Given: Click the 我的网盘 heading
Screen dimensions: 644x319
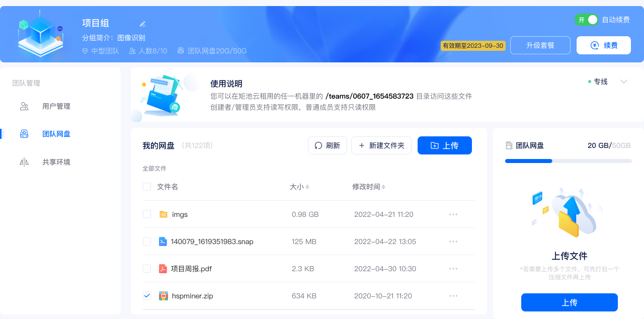Looking at the screenshot, I should pyautogui.click(x=158, y=145).
